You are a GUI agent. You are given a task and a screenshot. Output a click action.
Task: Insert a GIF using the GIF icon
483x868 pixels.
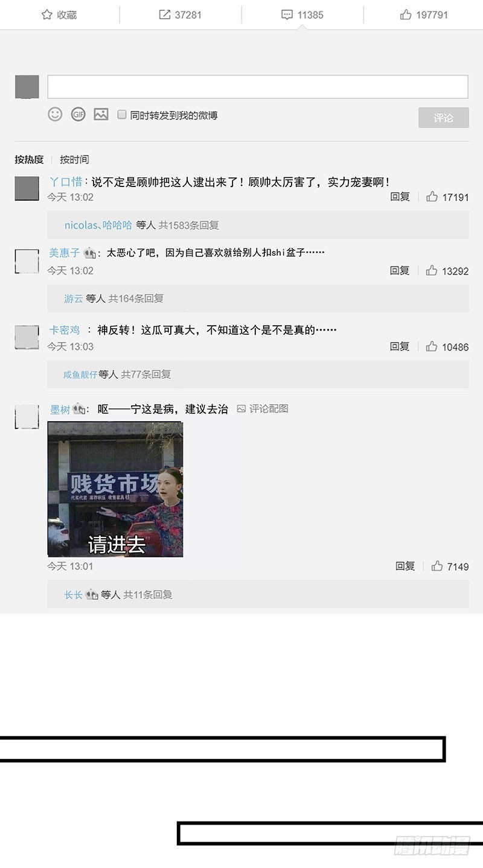point(78,114)
